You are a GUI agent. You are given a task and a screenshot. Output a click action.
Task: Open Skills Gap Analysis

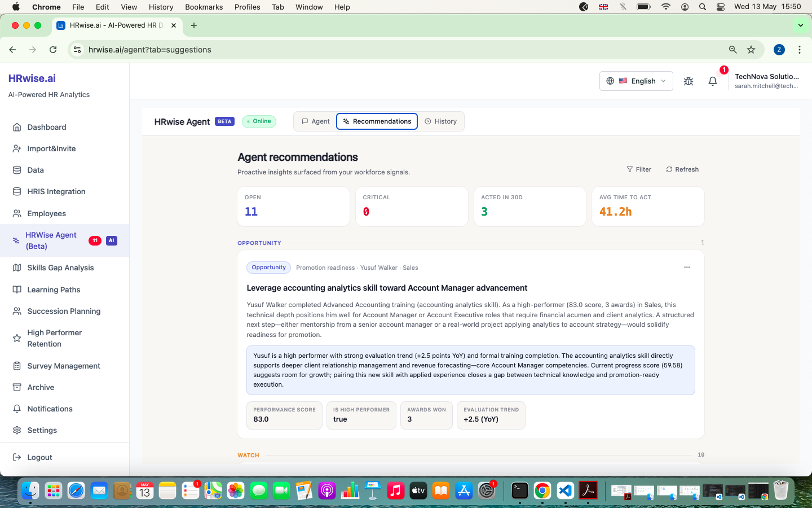64,268
